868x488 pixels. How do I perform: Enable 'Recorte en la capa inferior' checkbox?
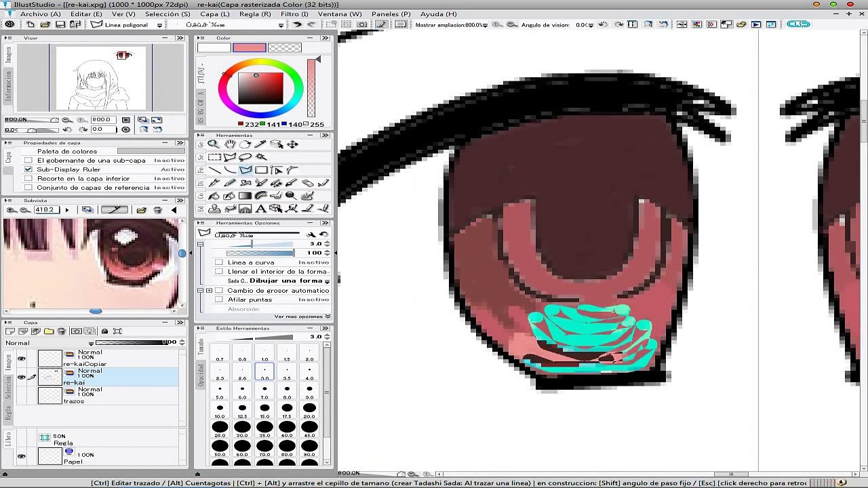(x=28, y=178)
